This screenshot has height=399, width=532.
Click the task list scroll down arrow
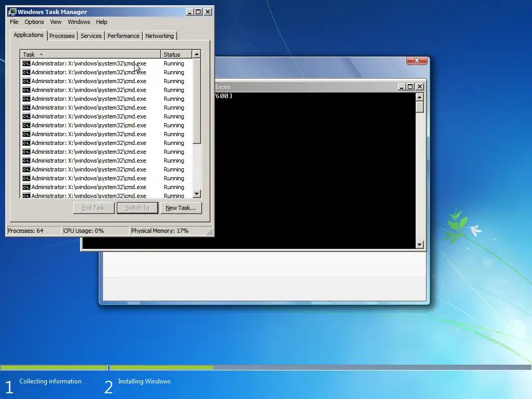197,194
